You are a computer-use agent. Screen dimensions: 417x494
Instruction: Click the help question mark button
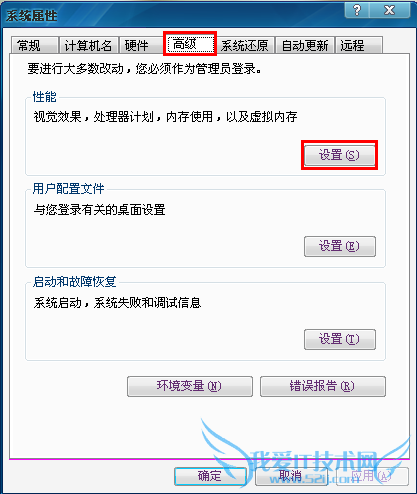coord(357,10)
